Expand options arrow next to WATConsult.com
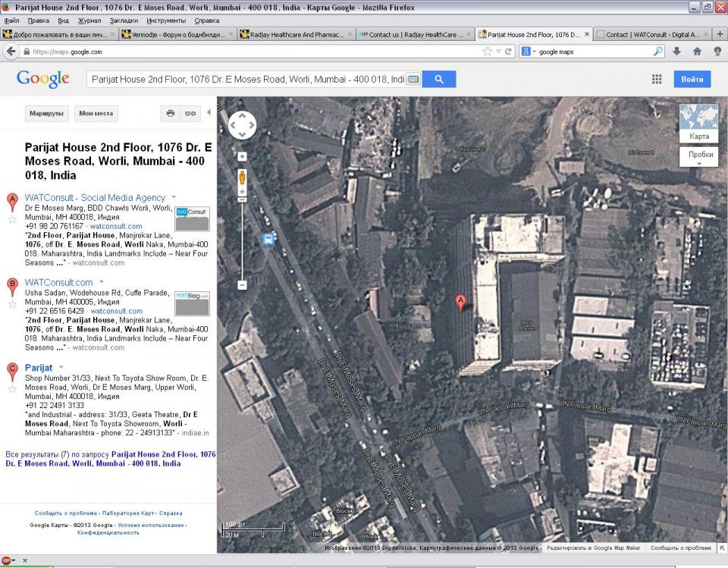728x568 pixels. 101,283
